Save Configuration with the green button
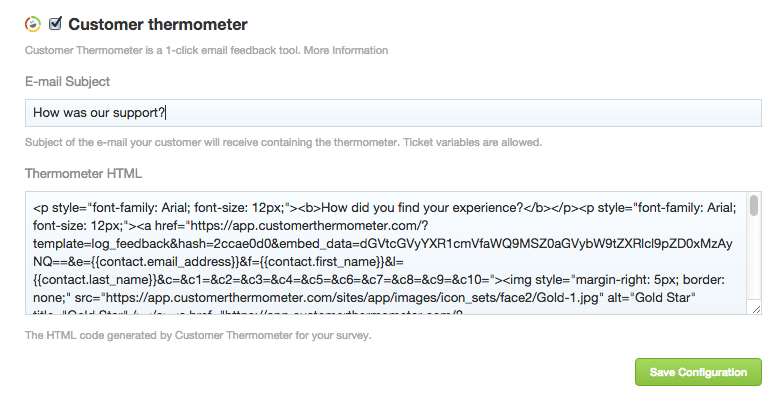The width and height of the screenshot is (784, 402). 698,372
